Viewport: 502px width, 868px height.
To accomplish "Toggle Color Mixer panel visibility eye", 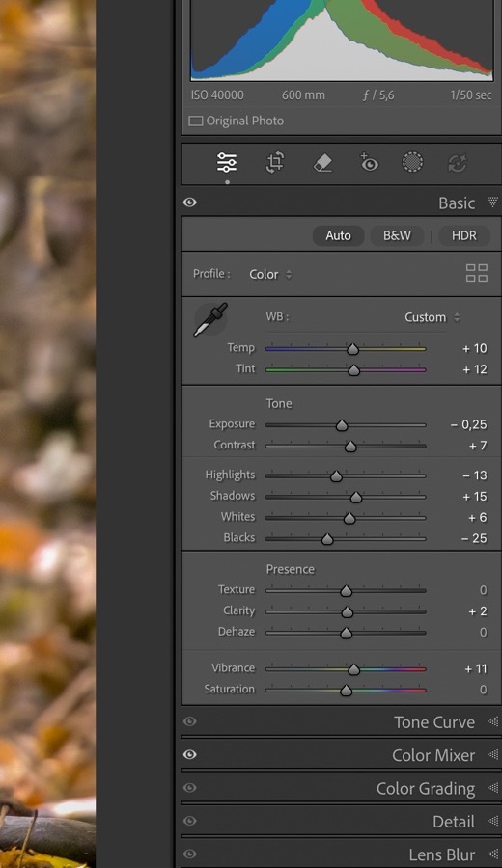I will (190, 754).
